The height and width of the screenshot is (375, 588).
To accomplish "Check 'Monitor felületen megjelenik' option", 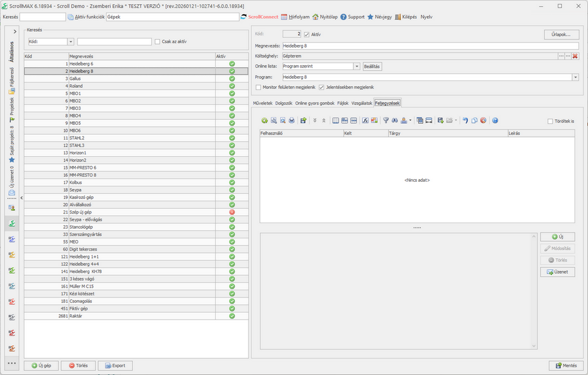I will point(258,87).
